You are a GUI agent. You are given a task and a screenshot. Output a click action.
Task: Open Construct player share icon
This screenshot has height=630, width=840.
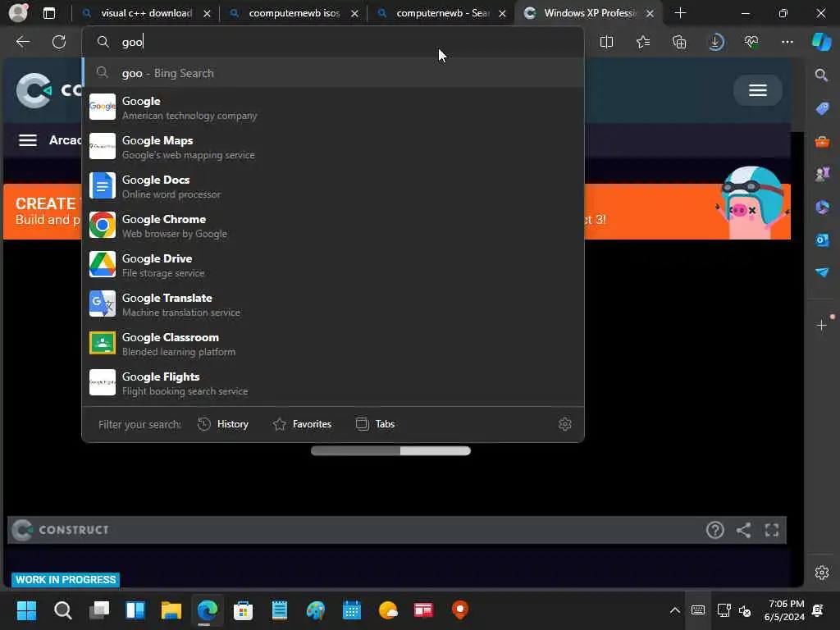pos(743,531)
